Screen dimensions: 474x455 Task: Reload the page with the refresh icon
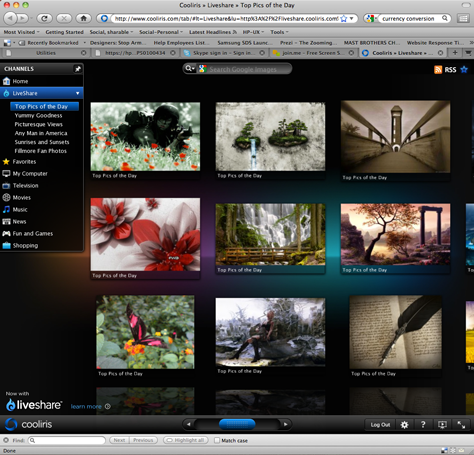(x=44, y=18)
